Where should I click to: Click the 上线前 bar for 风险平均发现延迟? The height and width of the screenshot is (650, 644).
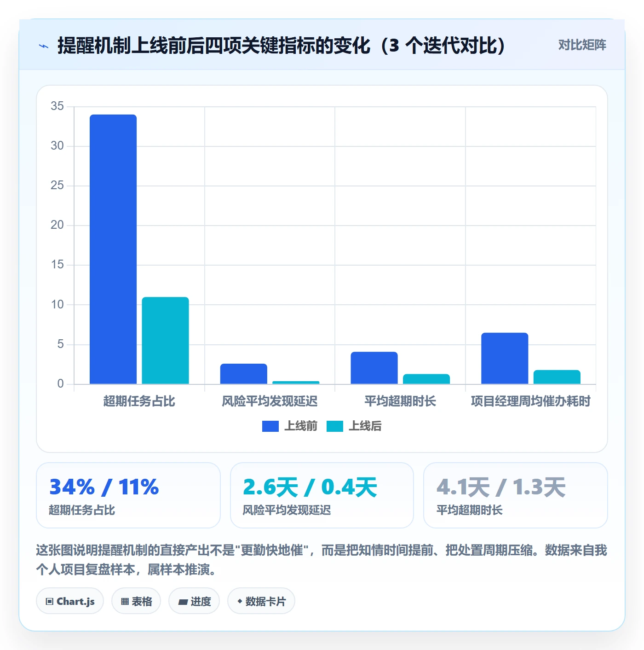click(x=244, y=374)
